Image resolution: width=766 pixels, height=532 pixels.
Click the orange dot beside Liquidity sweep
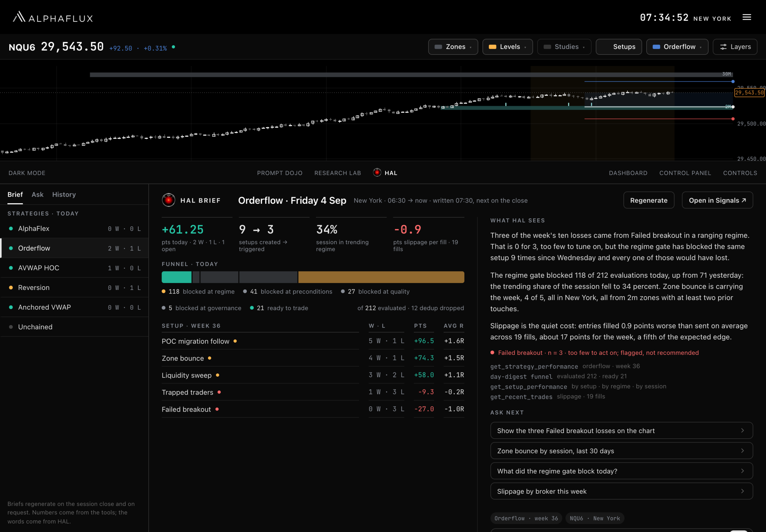coord(217,375)
